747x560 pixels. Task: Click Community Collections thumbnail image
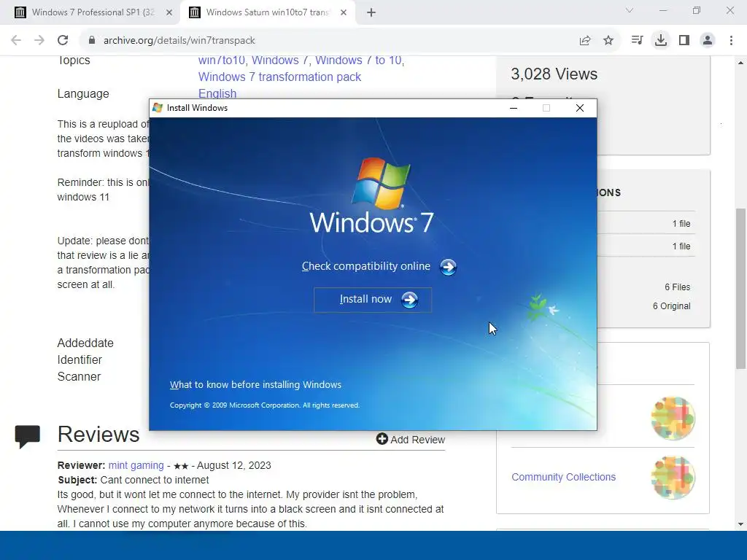[673, 477]
